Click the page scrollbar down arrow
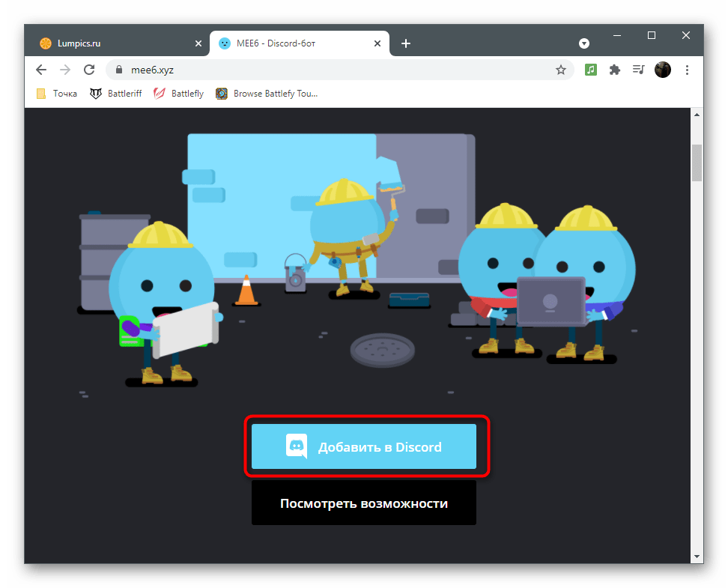728x588 pixels. pos(697,557)
